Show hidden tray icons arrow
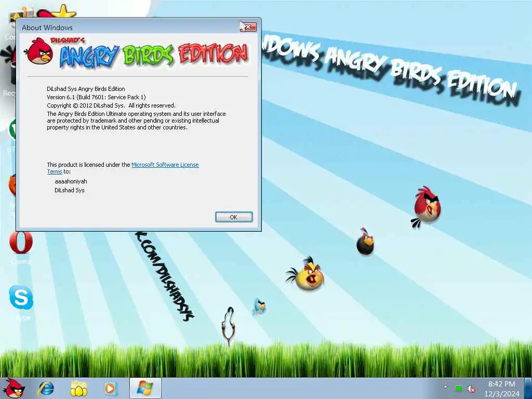The height and width of the screenshot is (399, 532). (445, 387)
